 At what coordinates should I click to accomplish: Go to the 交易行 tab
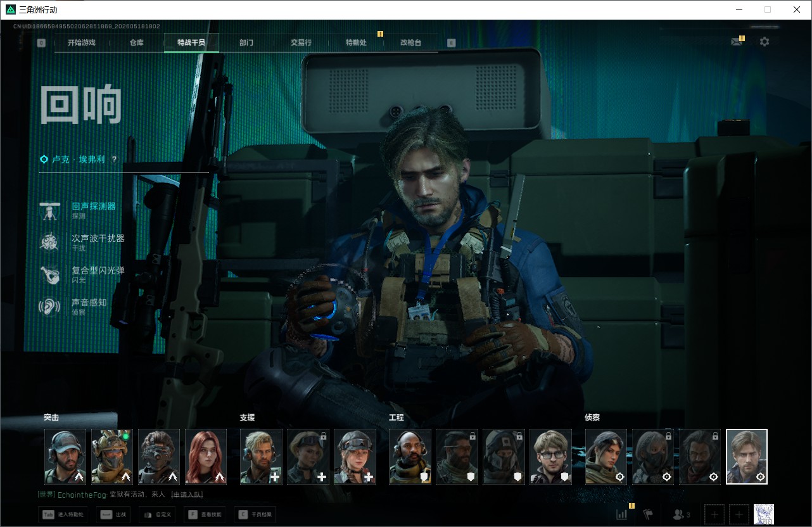click(x=301, y=42)
